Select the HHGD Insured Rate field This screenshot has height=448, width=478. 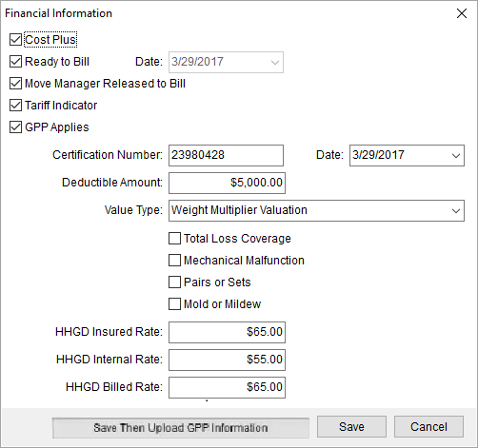tap(227, 332)
